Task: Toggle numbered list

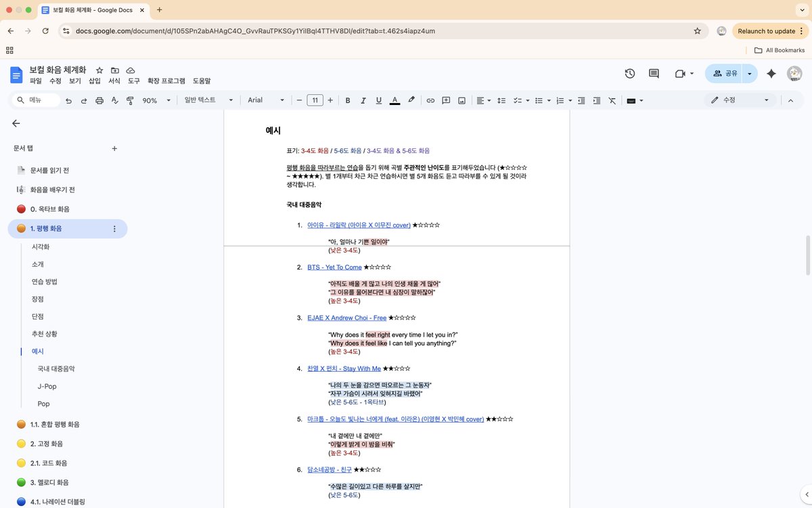Action: point(560,100)
